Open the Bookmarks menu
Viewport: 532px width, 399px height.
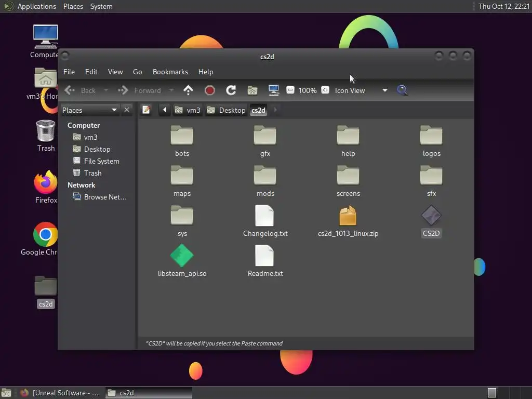click(x=170, y=72)
